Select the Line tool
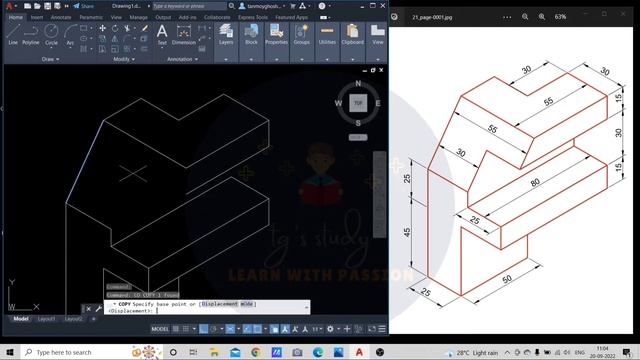 (13, 34)
